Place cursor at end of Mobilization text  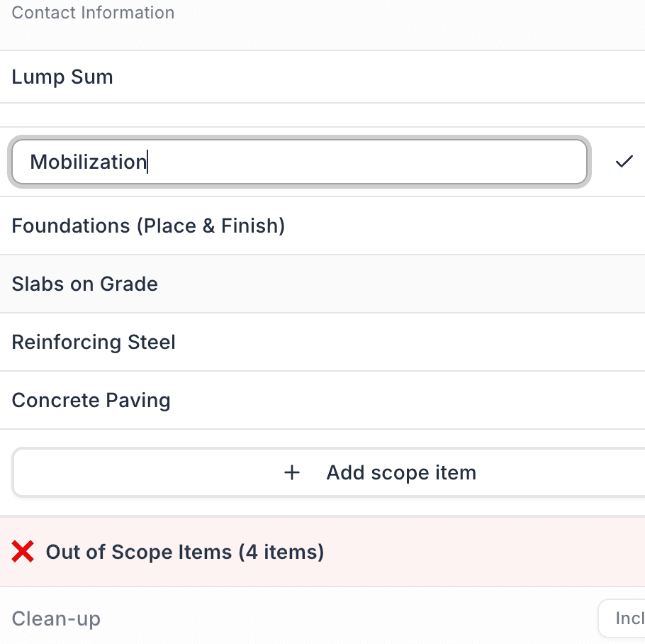click(147, 162)
